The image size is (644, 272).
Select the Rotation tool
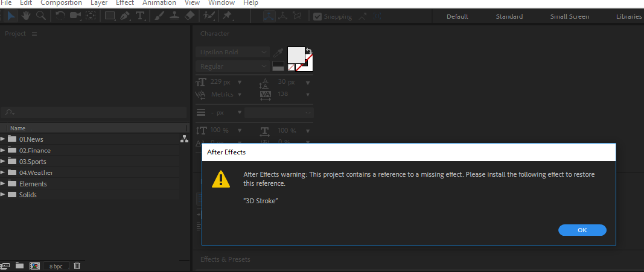click(60, 16)
